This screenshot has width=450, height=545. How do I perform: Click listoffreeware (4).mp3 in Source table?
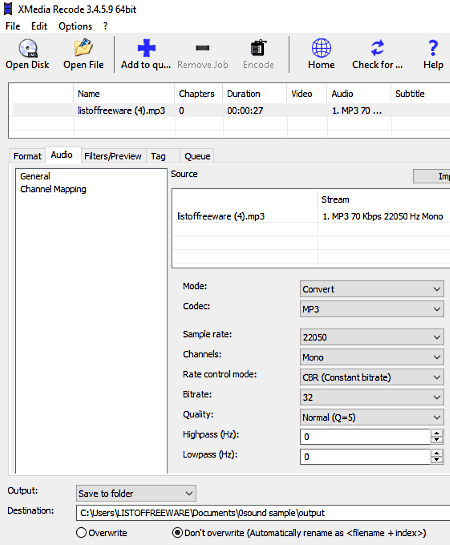click(x=221, y=217)
